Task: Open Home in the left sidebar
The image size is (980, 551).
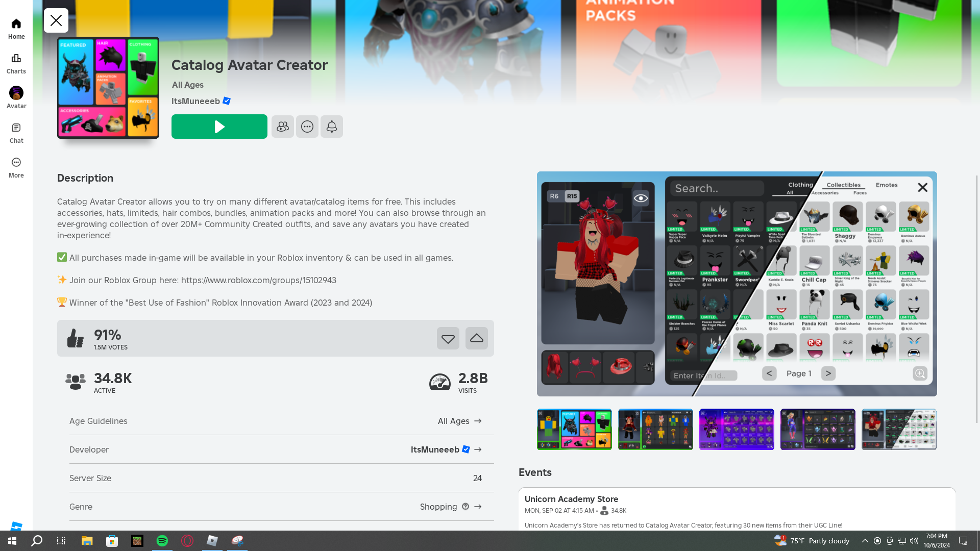Action: tap(16, 29)
